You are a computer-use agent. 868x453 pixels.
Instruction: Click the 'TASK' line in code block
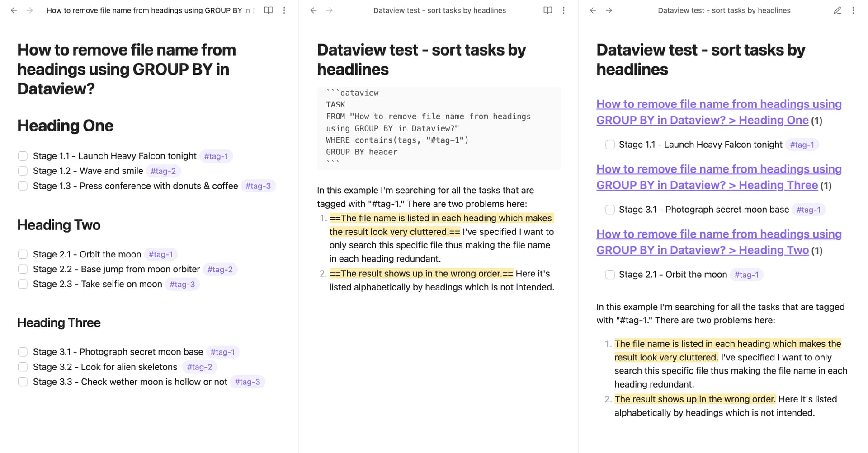(x=335, y=104)
